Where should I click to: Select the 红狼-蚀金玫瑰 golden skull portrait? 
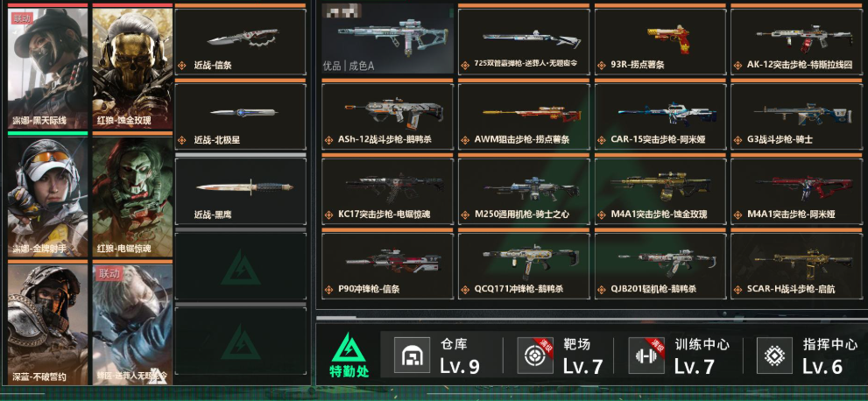pos(132,68)
